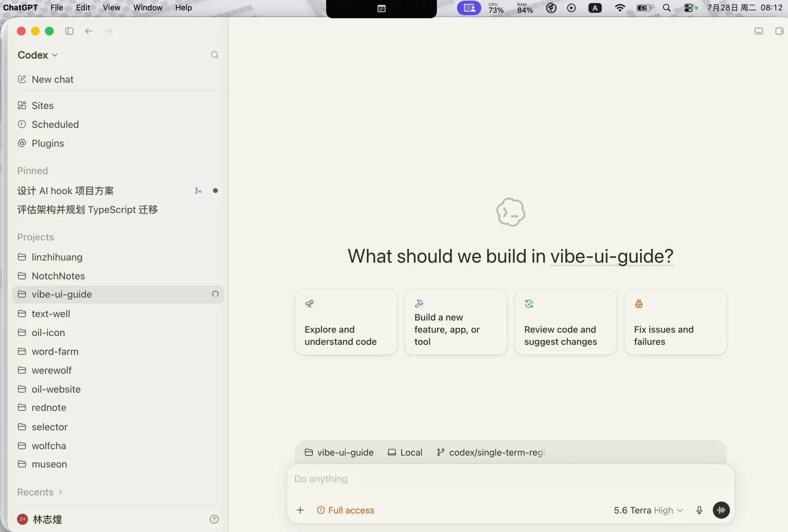
Task: Click the circle icon on vibe-ui-guide row
Action: pyautogui.click(x=215, y=294)
